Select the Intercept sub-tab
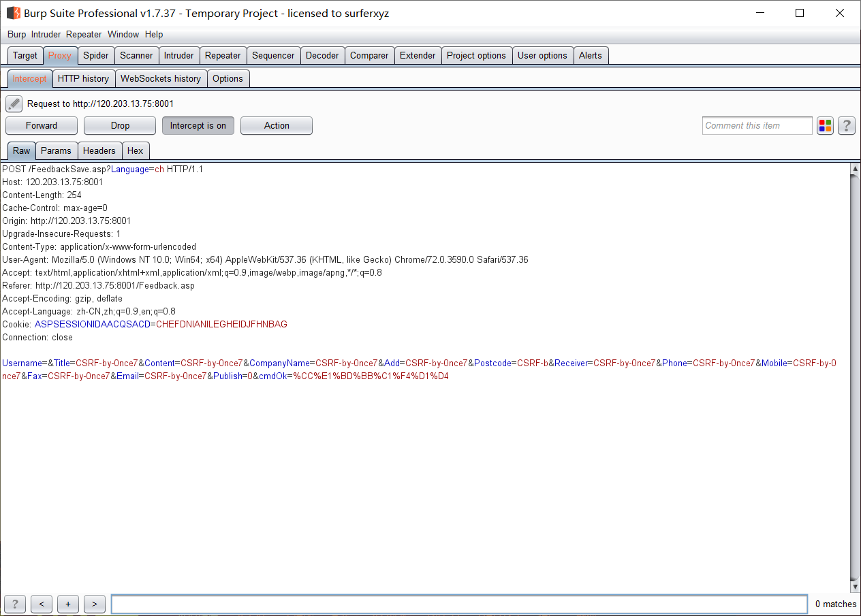 point(30,79)
